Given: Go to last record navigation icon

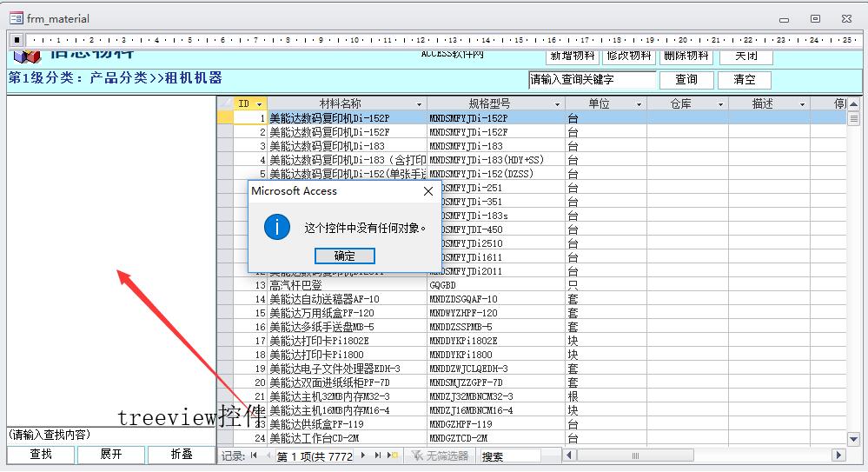Looking at the screenshot, I should 378,455.
